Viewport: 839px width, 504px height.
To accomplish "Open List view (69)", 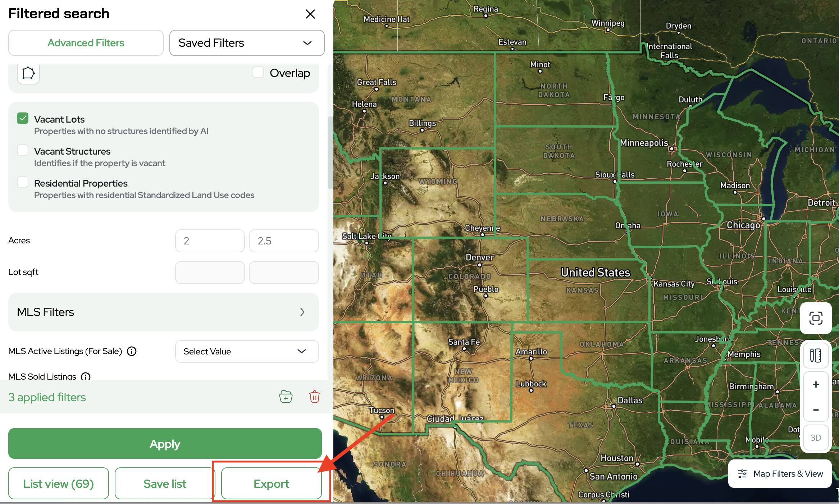I will tap(59, 484).
